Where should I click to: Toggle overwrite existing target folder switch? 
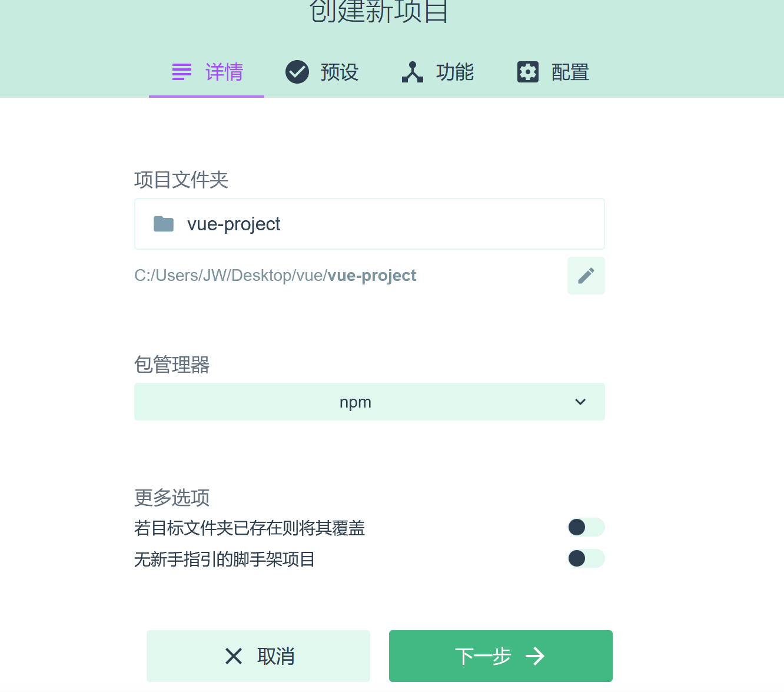[x=586, y=527]
